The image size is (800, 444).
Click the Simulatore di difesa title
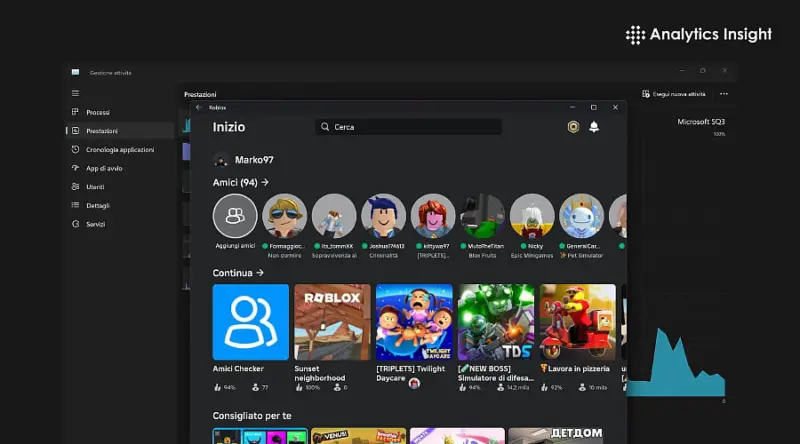(x=496, y=373)
